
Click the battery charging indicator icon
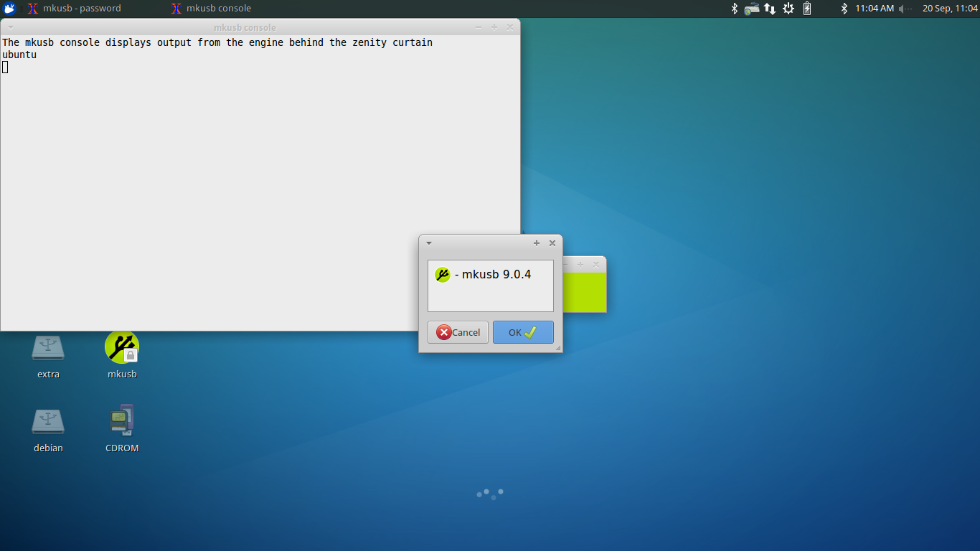(807, 9)
